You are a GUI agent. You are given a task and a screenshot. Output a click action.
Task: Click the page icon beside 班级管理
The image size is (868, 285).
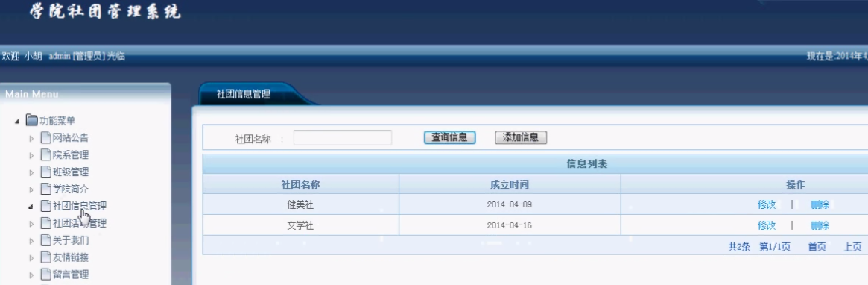(46, 172)
